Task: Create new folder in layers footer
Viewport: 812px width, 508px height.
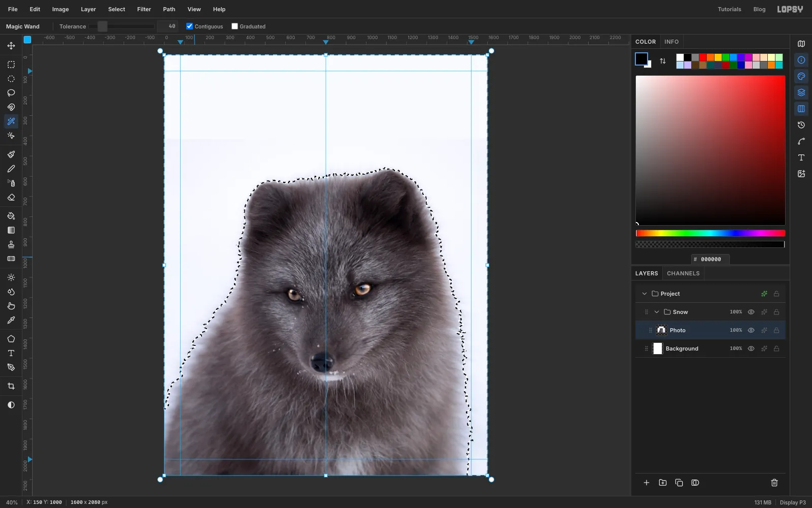Action: (x=663, y=483)
